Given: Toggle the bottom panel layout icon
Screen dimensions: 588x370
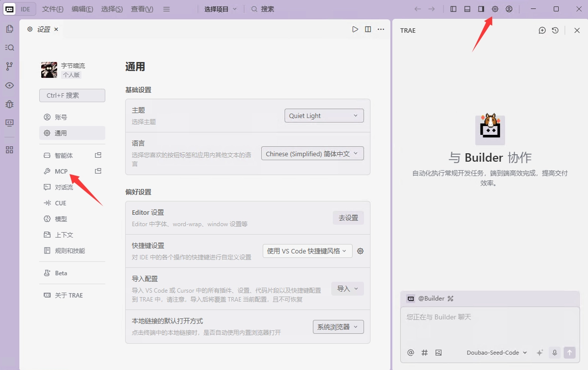Looking at the screenshot, I should pos(467,9).
